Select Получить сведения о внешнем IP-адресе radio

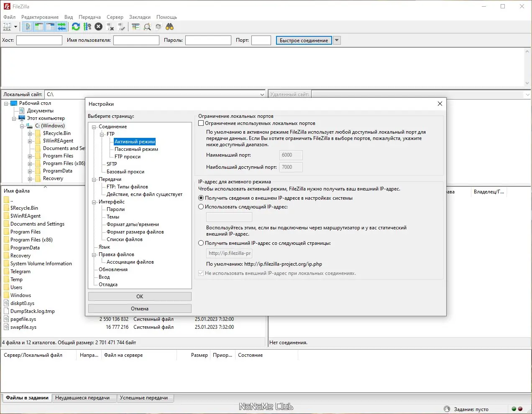pos(201,198)
